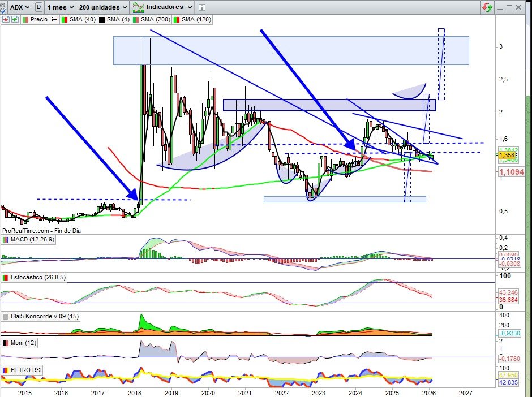
Task: Click the SMA (120) color swatch
Action: coord(177,20)
